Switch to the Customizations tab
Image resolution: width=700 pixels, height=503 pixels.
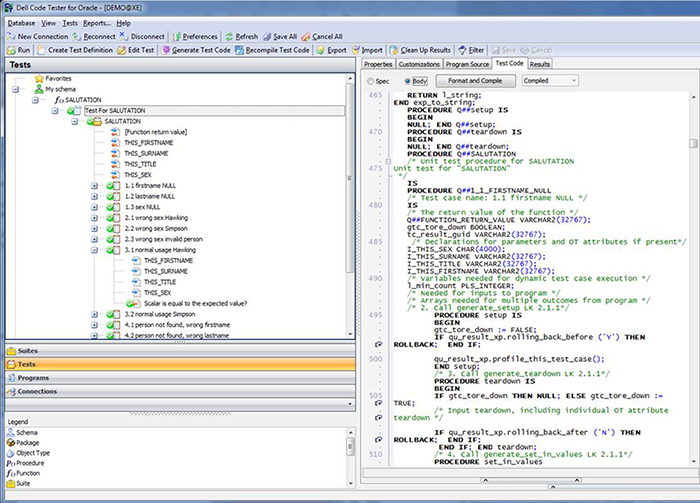tap(419, 64)
